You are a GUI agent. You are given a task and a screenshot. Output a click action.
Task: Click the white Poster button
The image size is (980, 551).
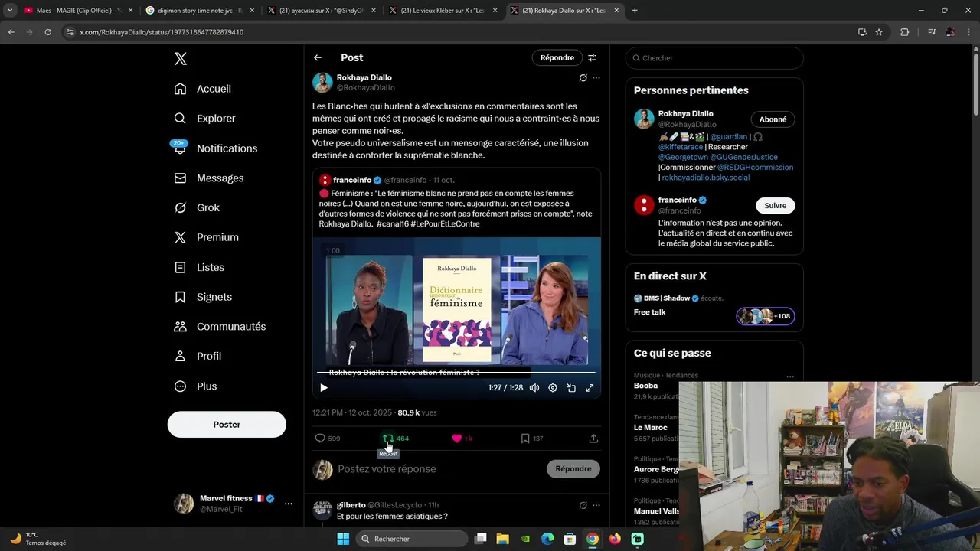point(227,425)
